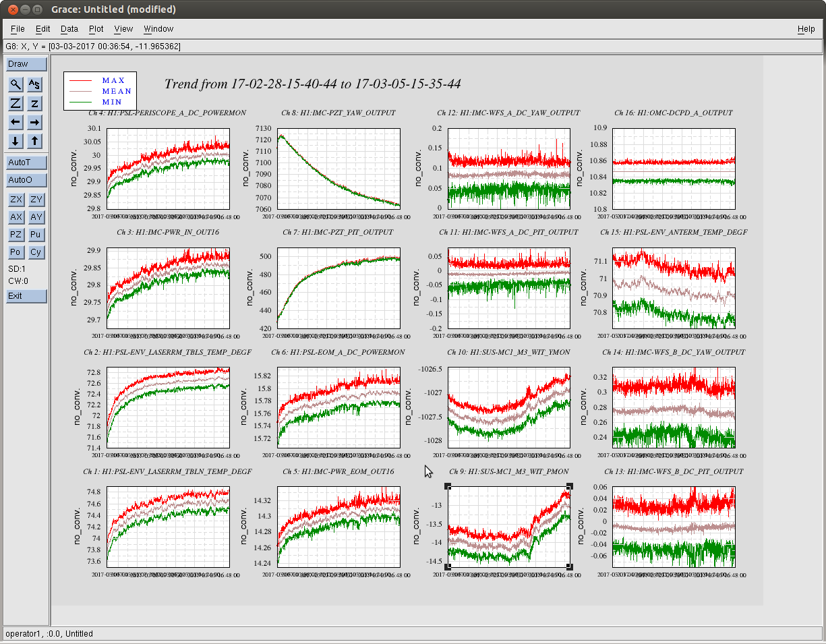Click the Ch 12 IMC-WFS_A_DC_YAW_OUTPUT title
The width and height of the screenshot is (826, 644).
tap(508, 113)
